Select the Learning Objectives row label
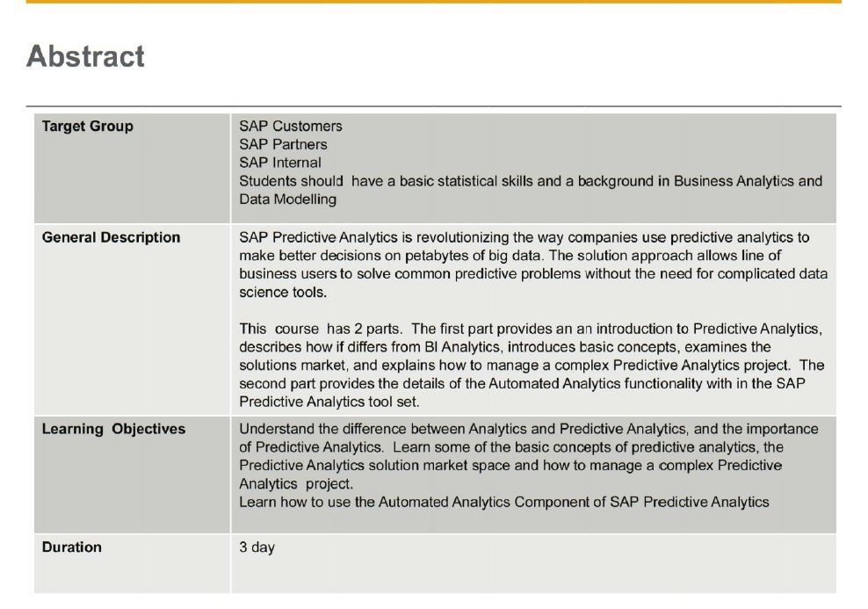This screenshot has width=868, height=609. pos(113,429)
